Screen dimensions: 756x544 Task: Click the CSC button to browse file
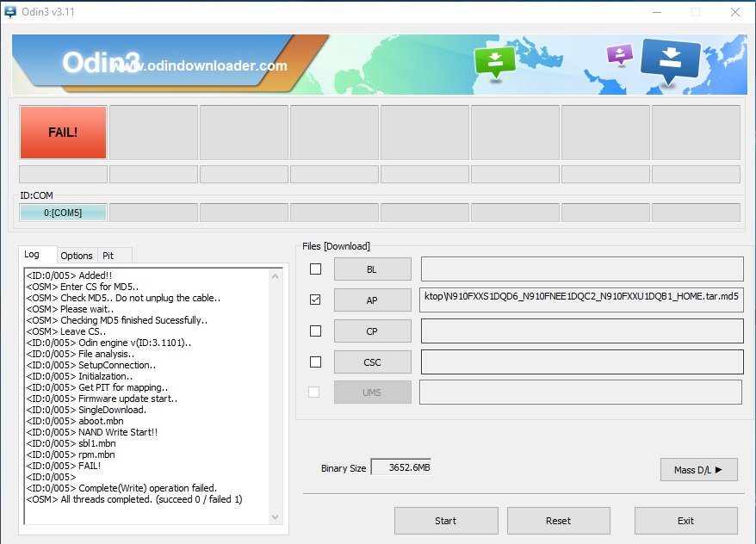tap(372, 362)
